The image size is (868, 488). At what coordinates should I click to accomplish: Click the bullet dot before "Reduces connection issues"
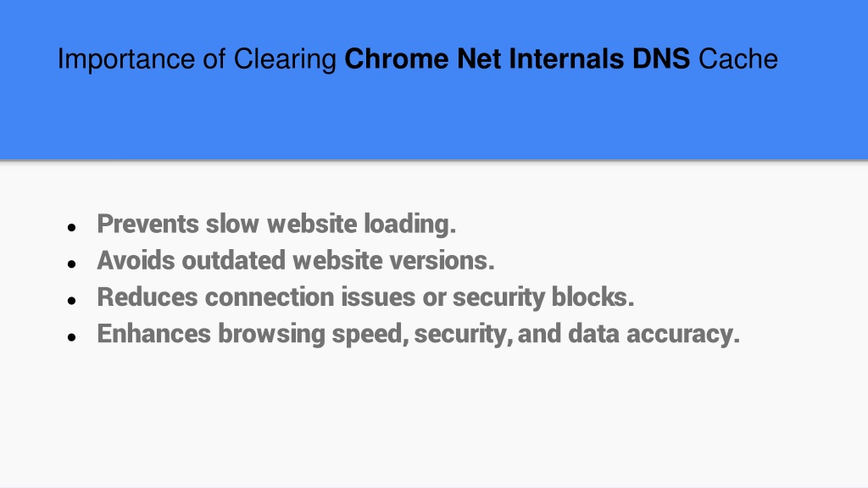click(71, 301)
